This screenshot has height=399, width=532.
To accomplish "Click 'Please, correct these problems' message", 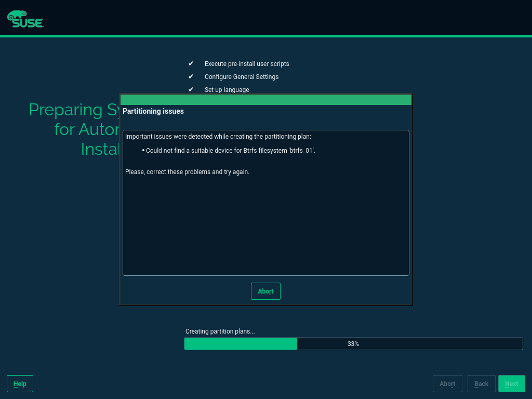I will click(187, 171).
